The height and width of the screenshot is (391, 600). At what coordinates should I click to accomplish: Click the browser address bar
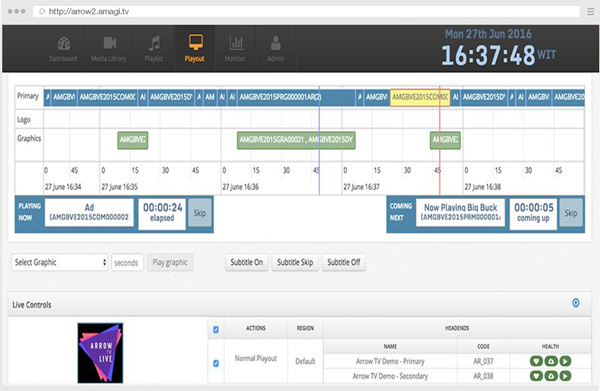tap(306, 11)
